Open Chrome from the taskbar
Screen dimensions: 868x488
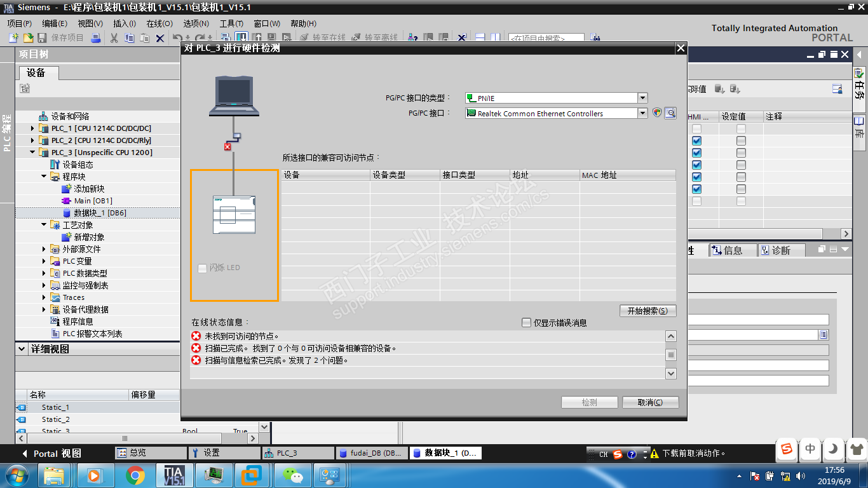pyautogui.click(x=135, y=475)
